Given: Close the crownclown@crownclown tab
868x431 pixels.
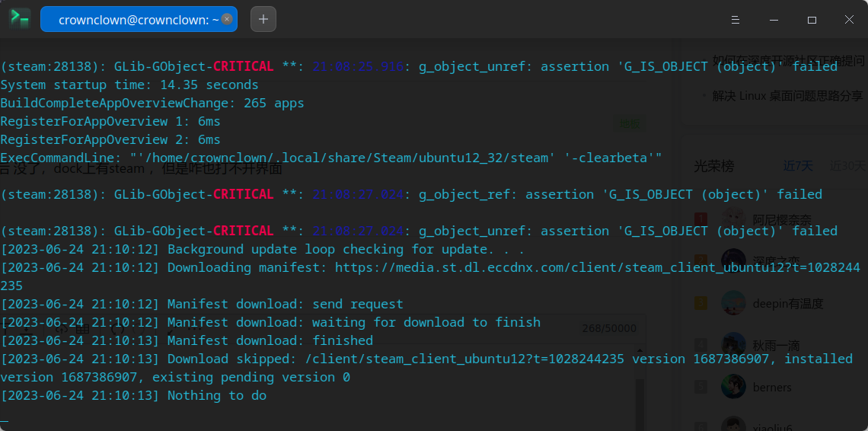Looking at the screenshot, I should pyautogui.click(x=227, y=19).
